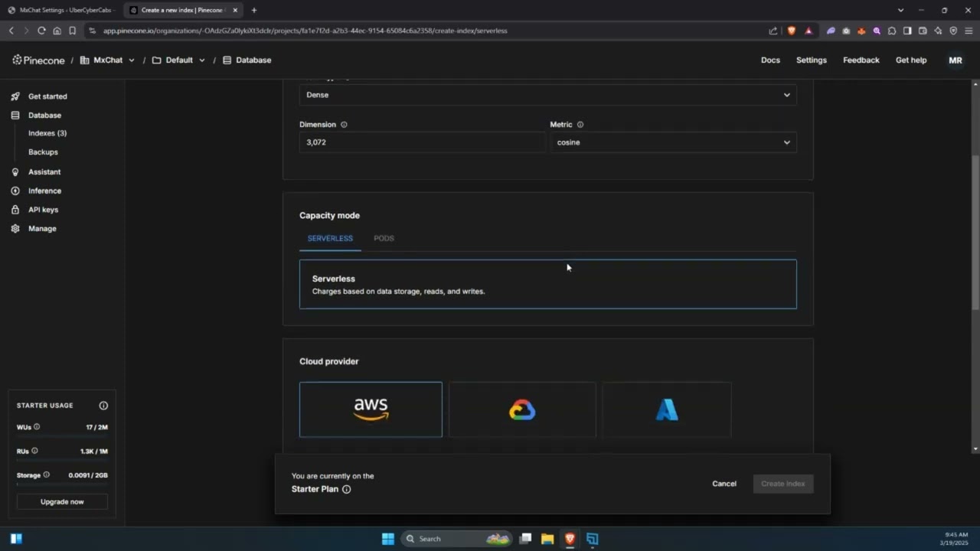Open the browser tab list chevron

point(900,10)
